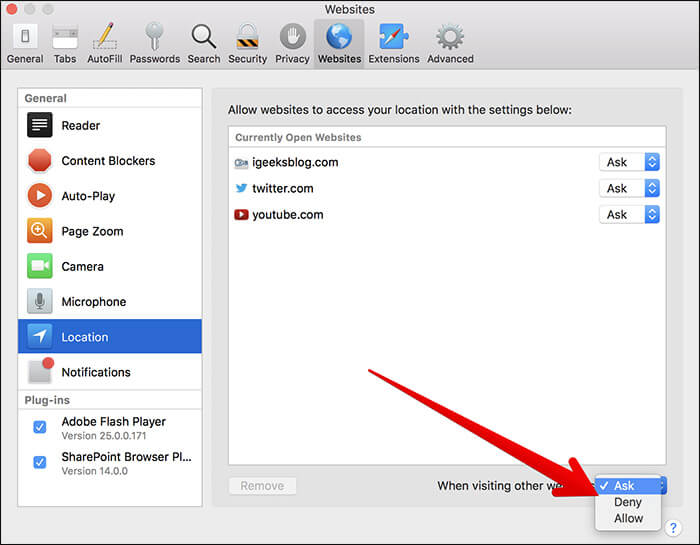Click the Privacy tab label
700x545 pixels.
(x=292, y=59)
